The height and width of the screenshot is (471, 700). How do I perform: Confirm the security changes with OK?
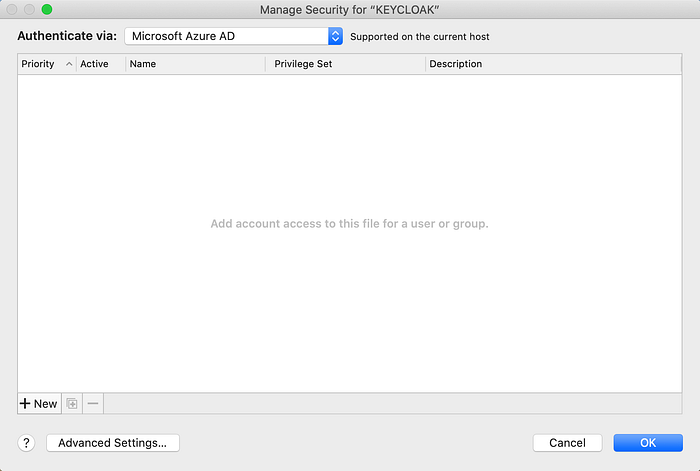(648, 443)
